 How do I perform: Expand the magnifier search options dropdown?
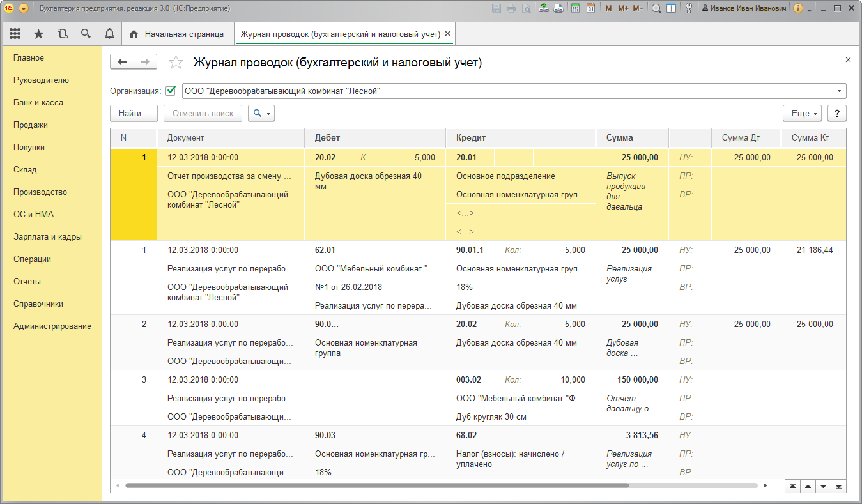coord(261,113)
